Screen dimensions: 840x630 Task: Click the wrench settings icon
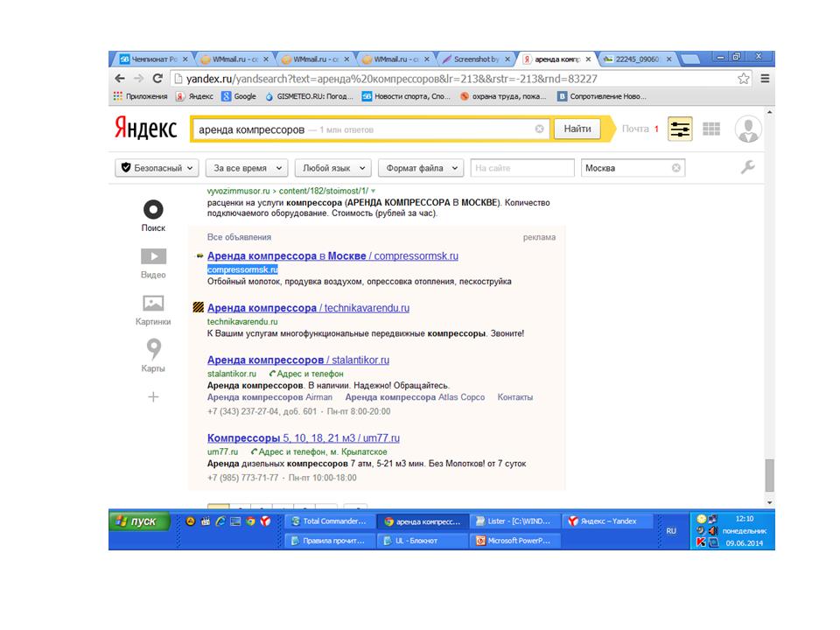(x=748, y=167)
